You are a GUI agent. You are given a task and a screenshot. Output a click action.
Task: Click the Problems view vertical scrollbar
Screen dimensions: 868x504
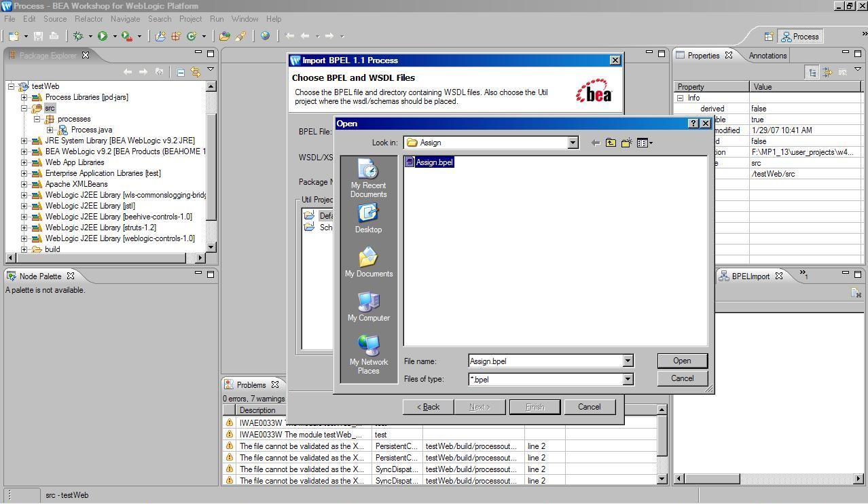point(662,444)
